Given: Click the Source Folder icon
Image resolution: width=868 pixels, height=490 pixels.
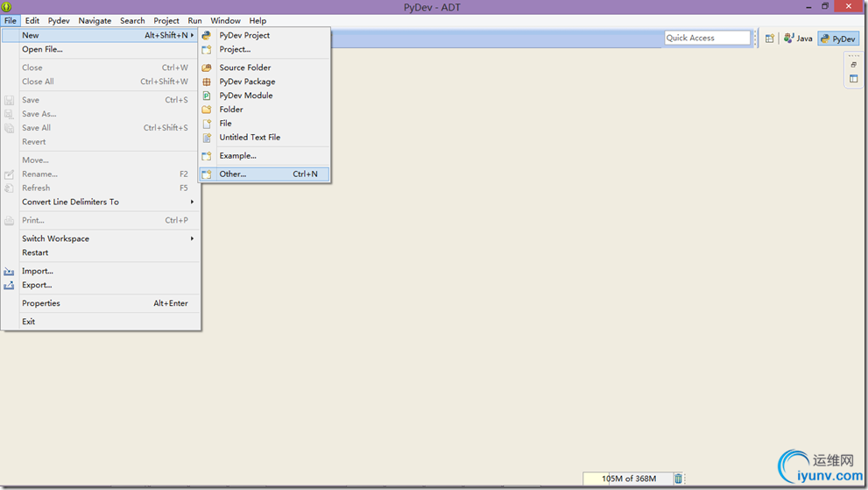Looking at the screenshot, I should 207,67.
